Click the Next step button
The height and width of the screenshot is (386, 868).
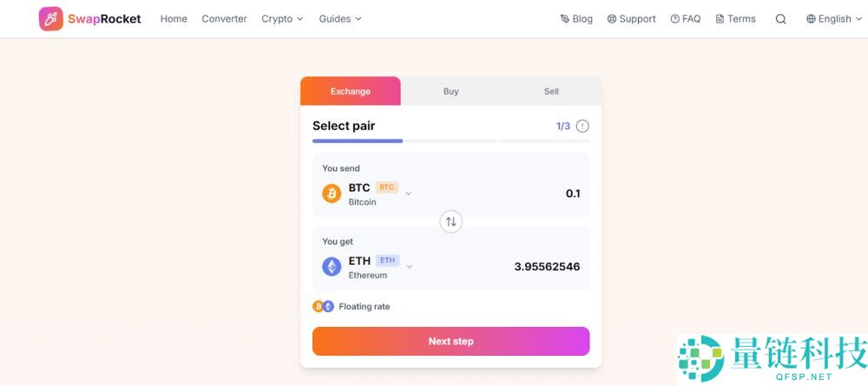click(x=450, y=341)
